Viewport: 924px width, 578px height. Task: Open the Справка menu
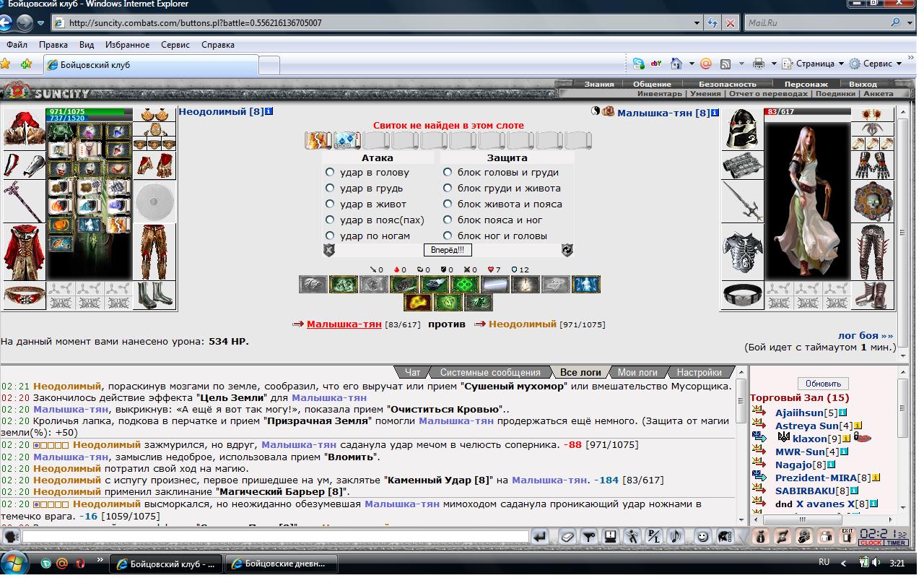click(218, 44)
